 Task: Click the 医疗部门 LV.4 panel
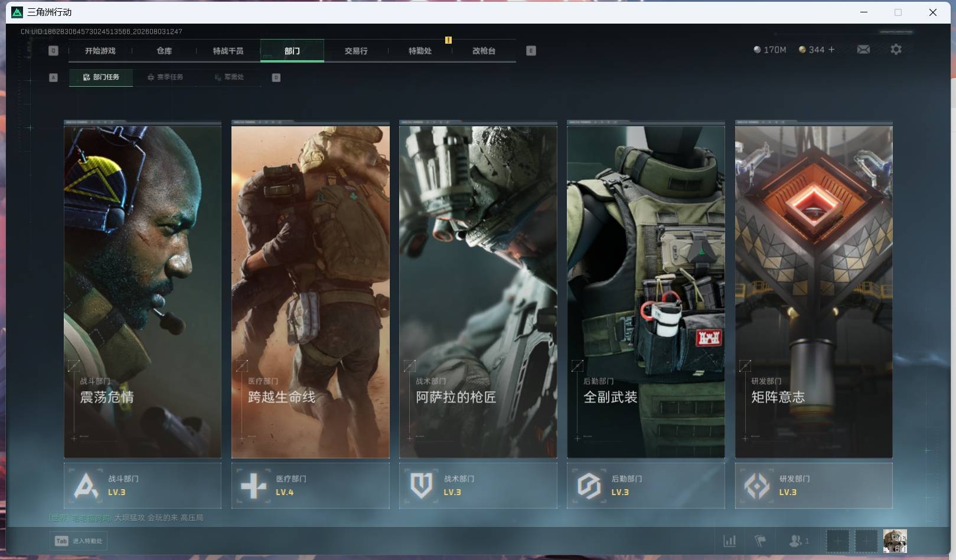pyautogui.click(x=311, y=486)
